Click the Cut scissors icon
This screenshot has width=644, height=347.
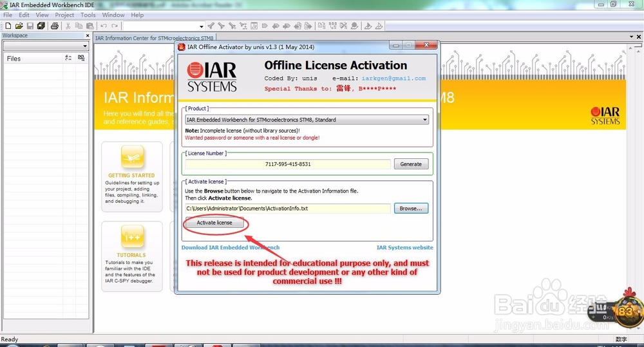pos(68,26)
